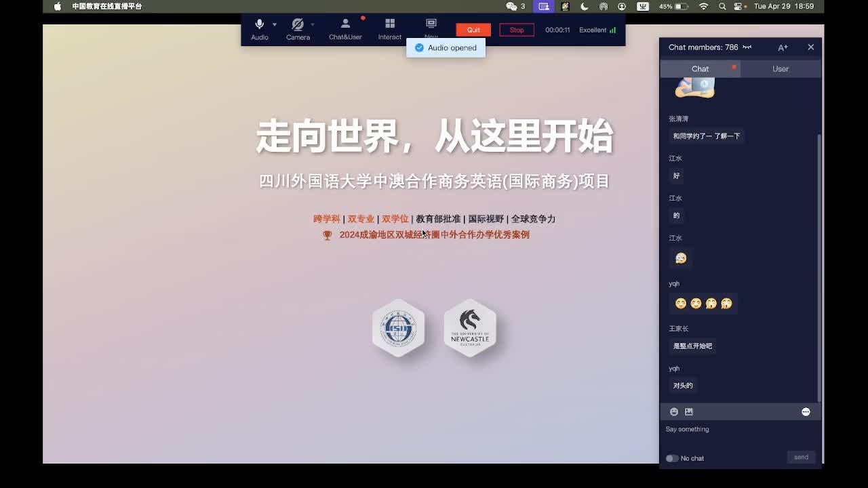Click the user account menu bar icon
The image size is (868, 488).
[622, 6]
